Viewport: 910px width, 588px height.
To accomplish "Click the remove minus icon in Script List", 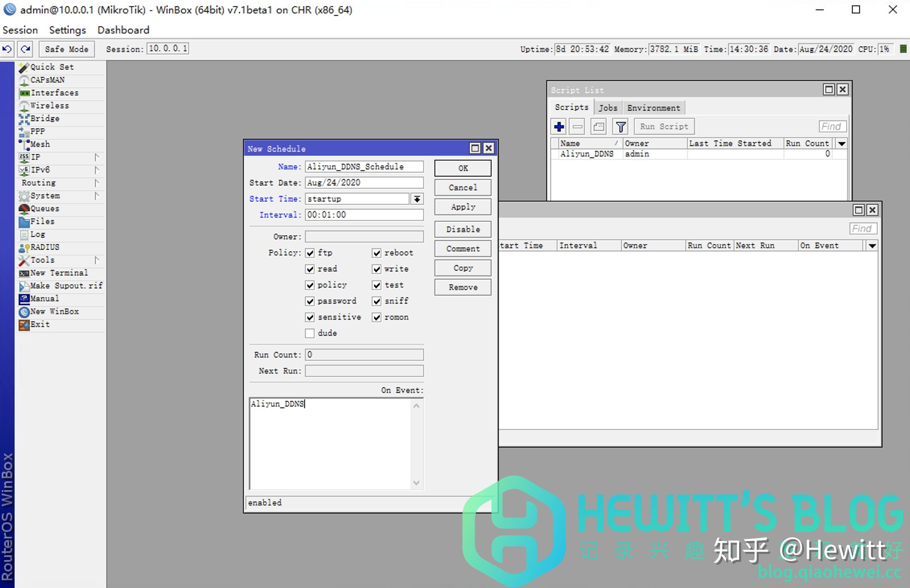I will (x=577, y=127).
